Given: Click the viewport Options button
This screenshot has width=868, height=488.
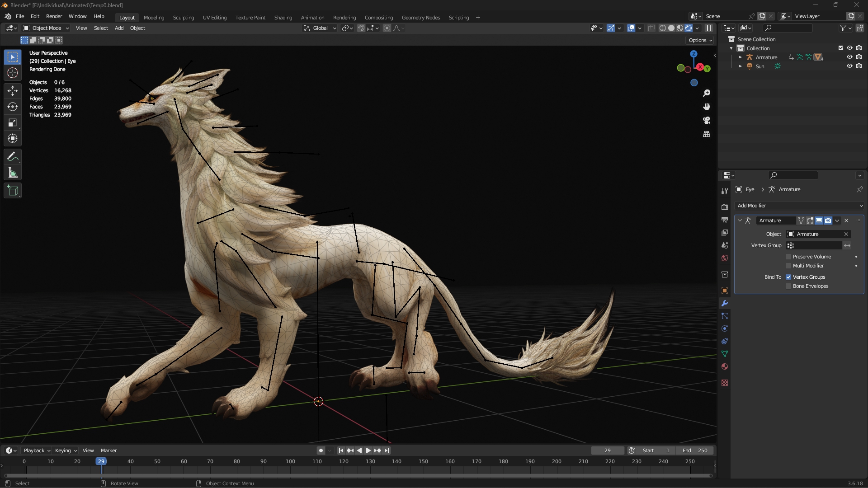Looking at the screenshot, I should tap(700, 40).
